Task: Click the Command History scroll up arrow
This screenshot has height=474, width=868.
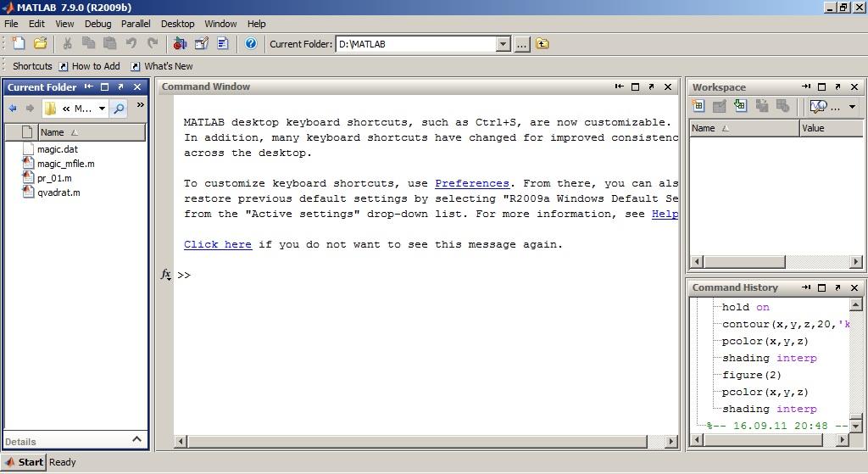Action: point(856,304)
